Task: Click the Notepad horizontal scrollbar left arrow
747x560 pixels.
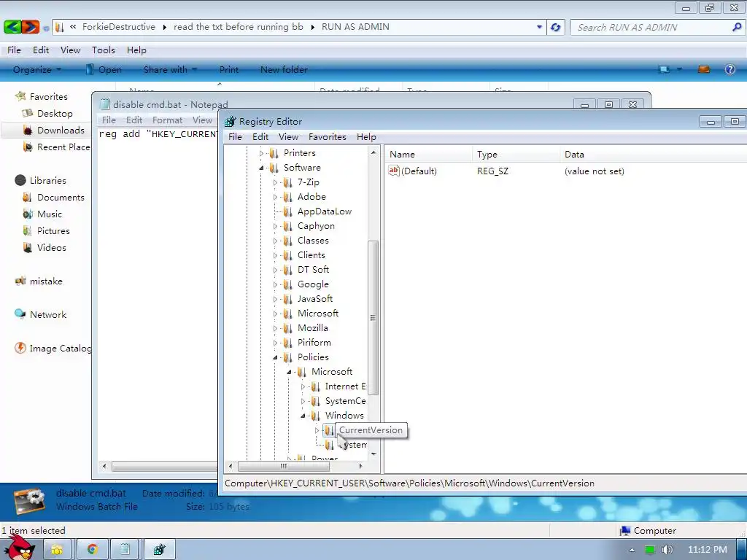Action: pos(104,466)
